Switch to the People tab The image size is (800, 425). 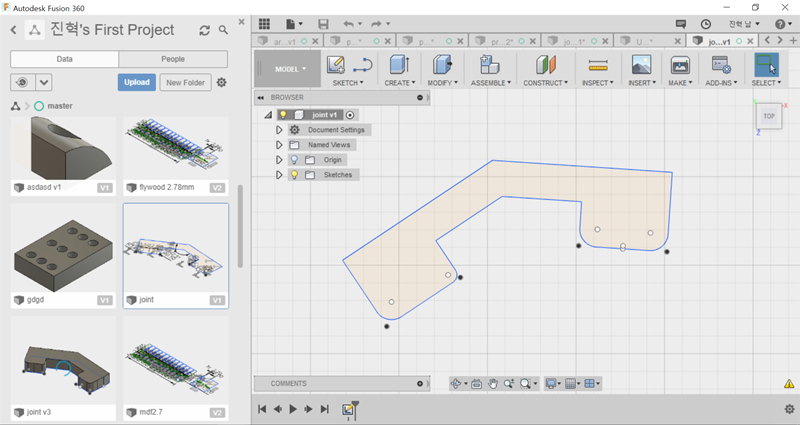[x=173, y=59]
